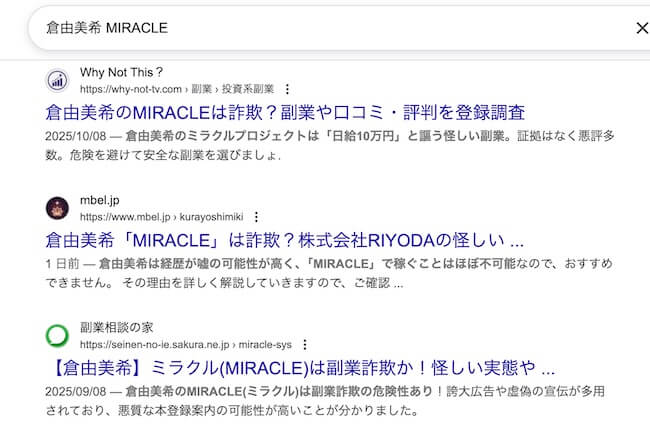Click the mbel.jp site name
This screenshot has height=433, width=650.
pos(99,200)
